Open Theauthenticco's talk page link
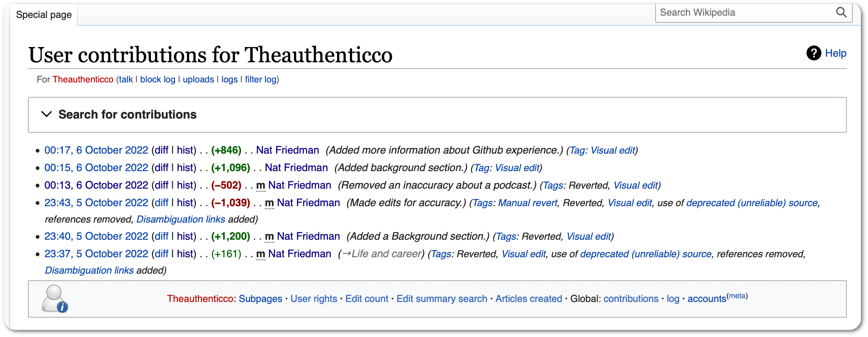 [126, 79]
